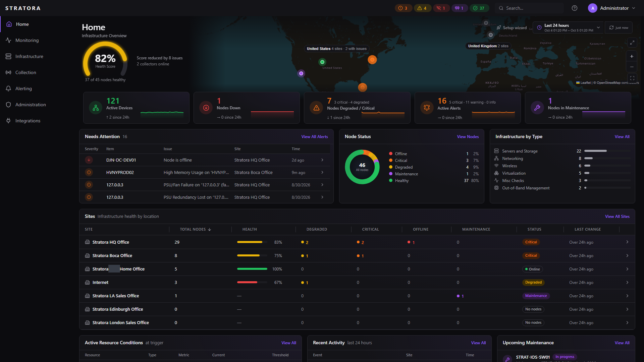
Task: Click the map fit-to-bounds icon
Action: tap(632, 78)
